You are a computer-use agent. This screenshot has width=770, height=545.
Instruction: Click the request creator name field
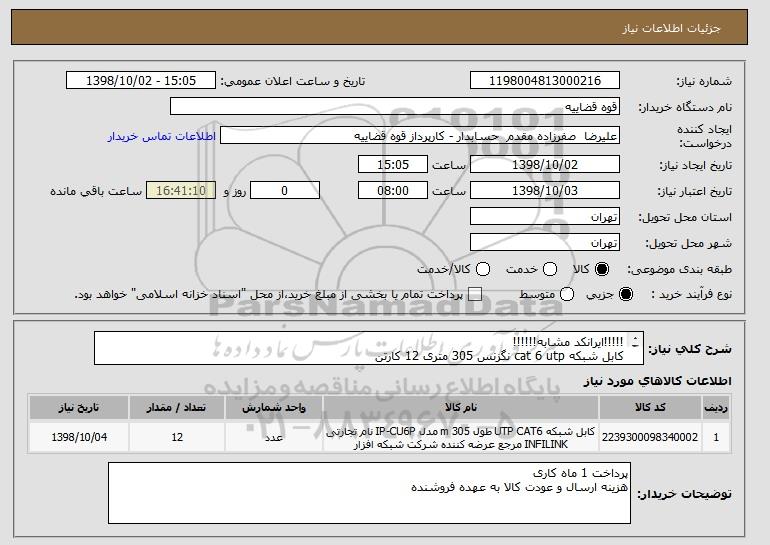(x=420, y=136)
